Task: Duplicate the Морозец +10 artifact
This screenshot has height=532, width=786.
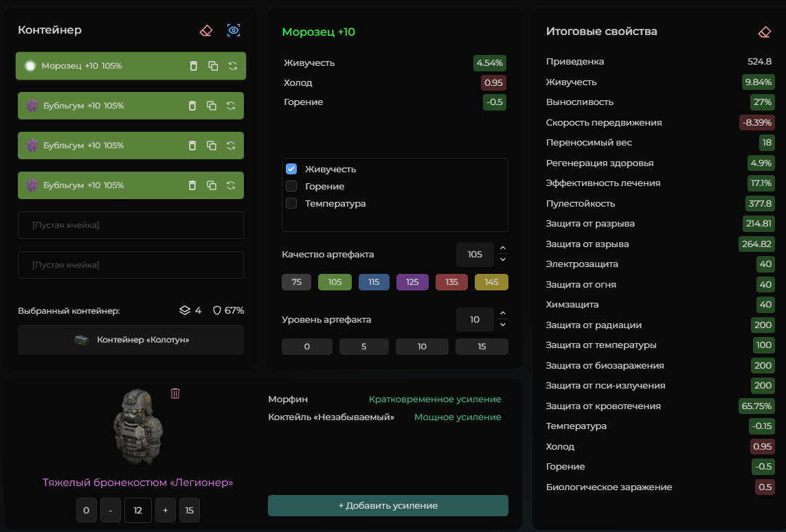Action: coord(213,66)
